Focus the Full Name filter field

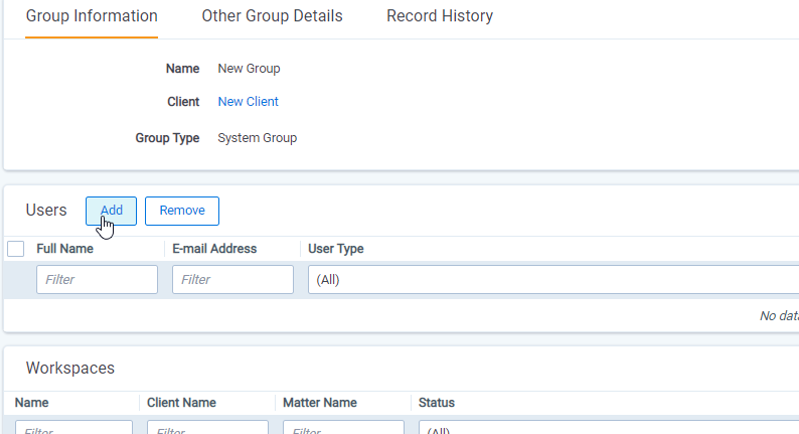point(97,280)
